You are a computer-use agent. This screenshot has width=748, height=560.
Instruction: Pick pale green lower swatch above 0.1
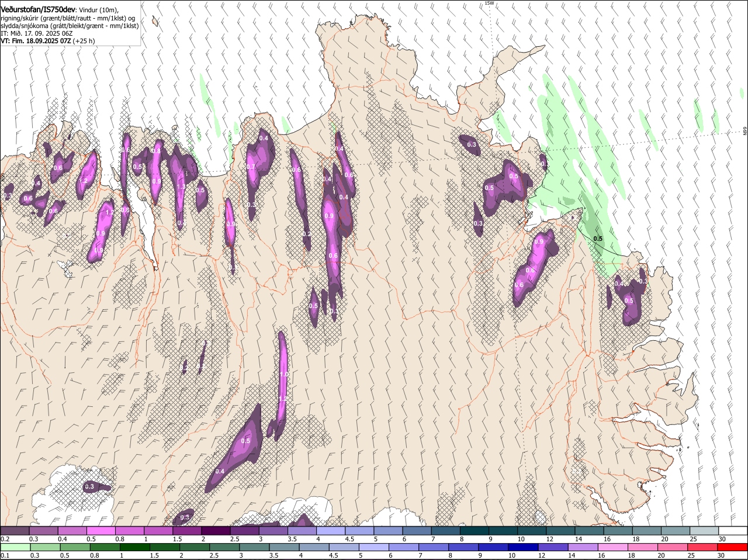15,547
